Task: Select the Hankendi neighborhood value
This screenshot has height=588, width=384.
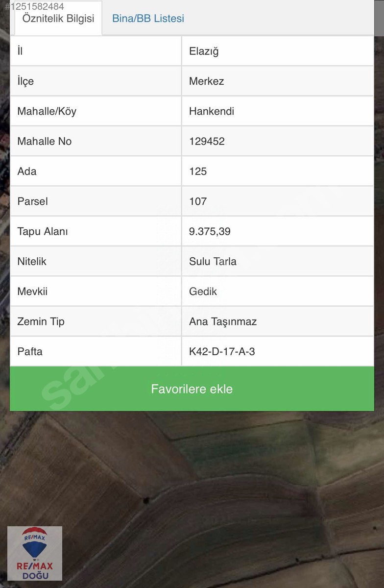Action: (x=212, y=111)
